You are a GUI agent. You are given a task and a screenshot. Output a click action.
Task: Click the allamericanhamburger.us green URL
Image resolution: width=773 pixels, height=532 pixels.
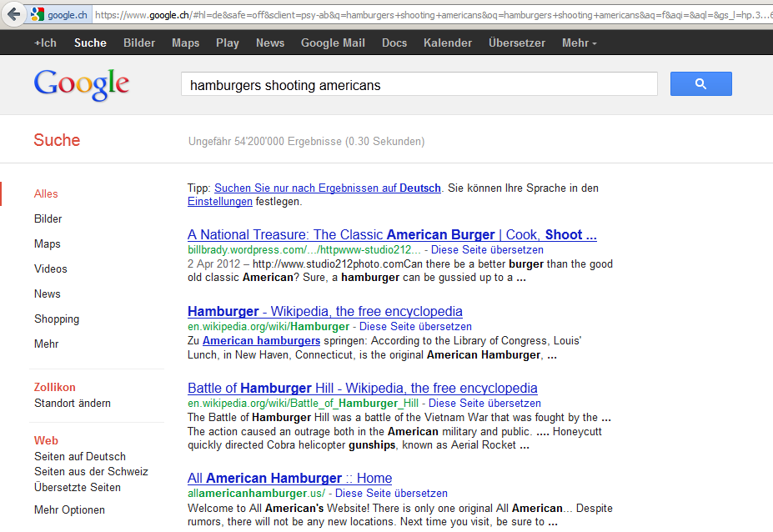256,493
